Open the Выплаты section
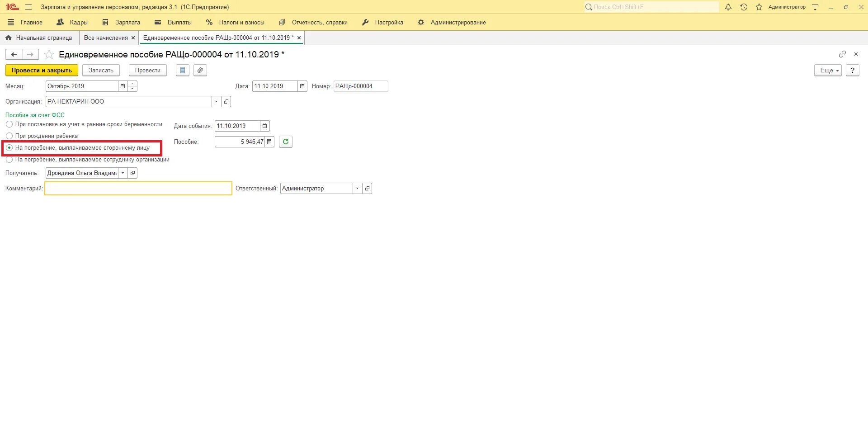 pos(173,22)
